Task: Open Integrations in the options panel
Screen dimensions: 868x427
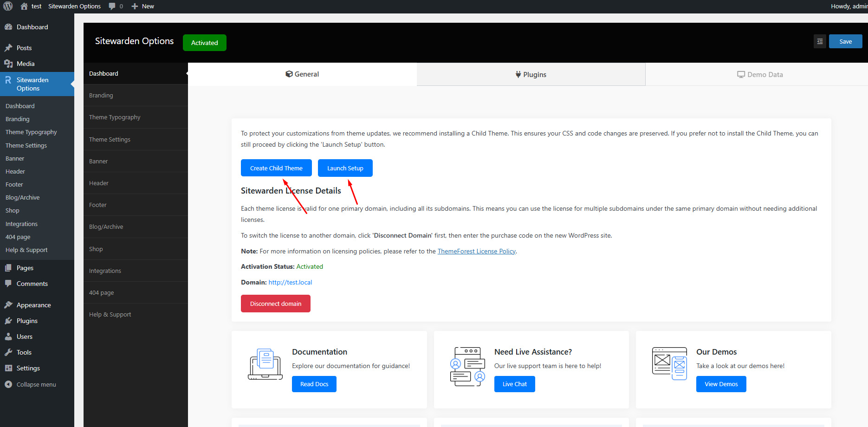Action: [x=136, y=271]
